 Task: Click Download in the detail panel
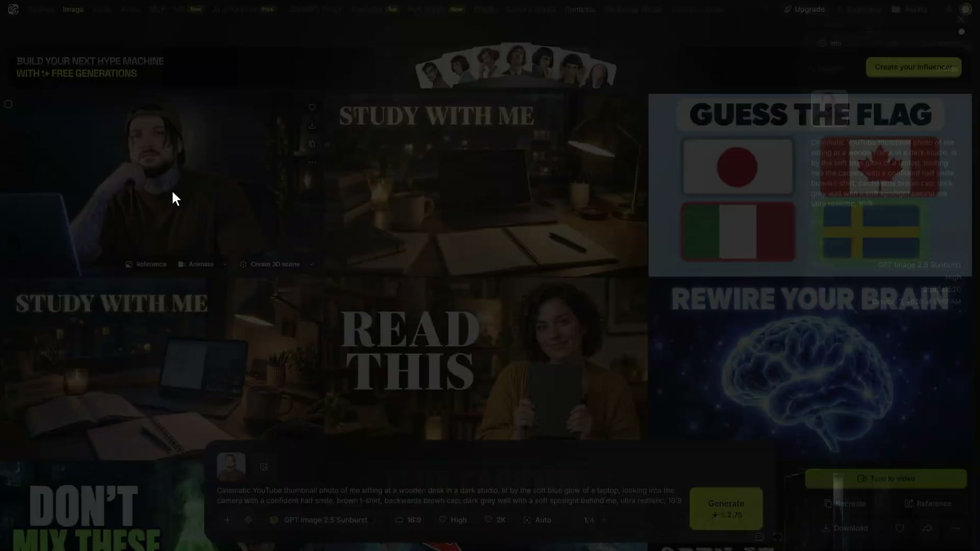tap(845, 528)
